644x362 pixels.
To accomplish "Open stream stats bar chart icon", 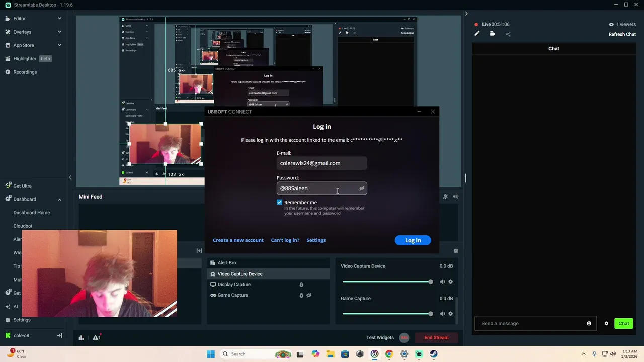I will [x=81, y=338].
